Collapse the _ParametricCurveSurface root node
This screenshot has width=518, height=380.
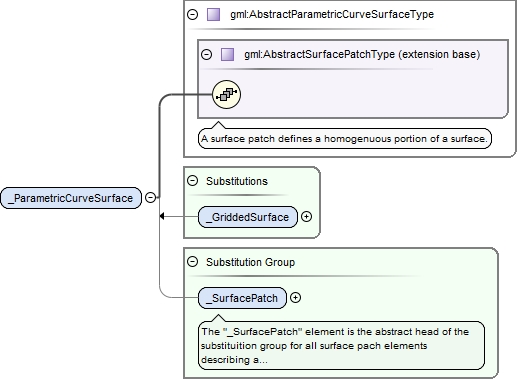(151, 198)
